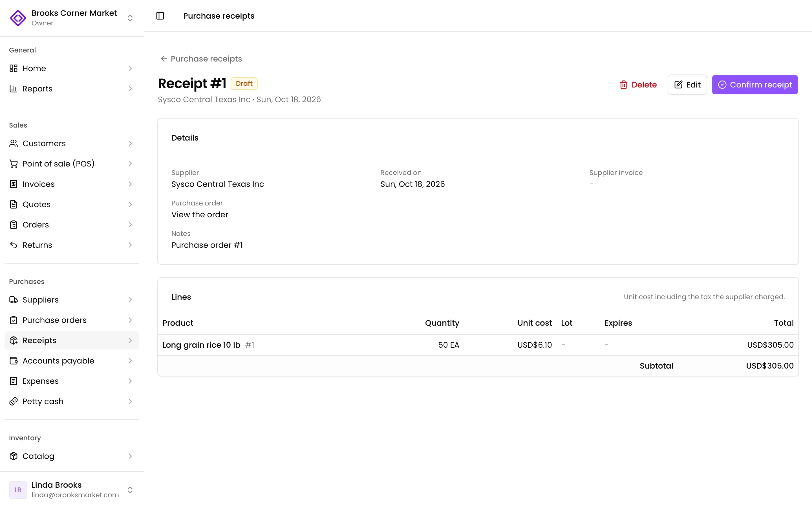Click the Subtotal USD$305.00 value
The width and height of the screenshot is (812, 508).
click(770, 366)
